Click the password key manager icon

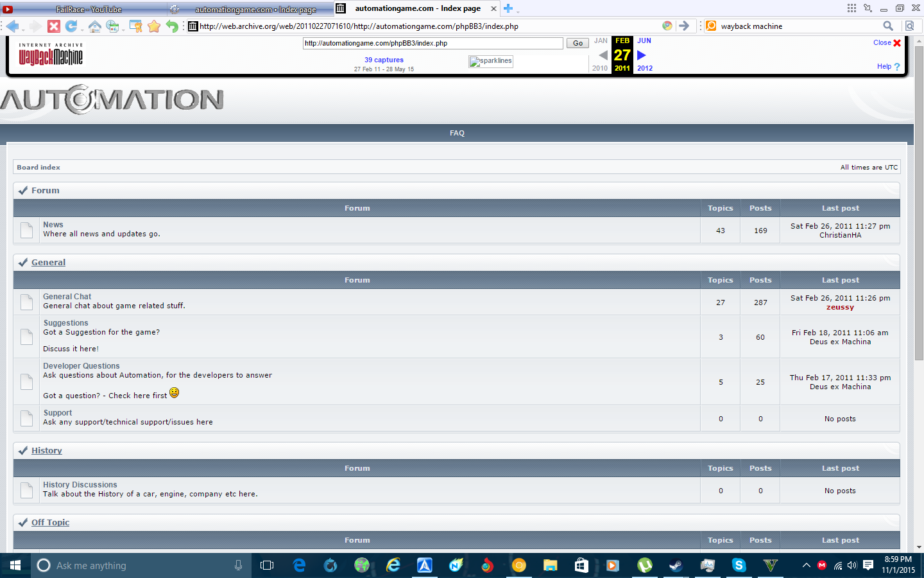135,26
